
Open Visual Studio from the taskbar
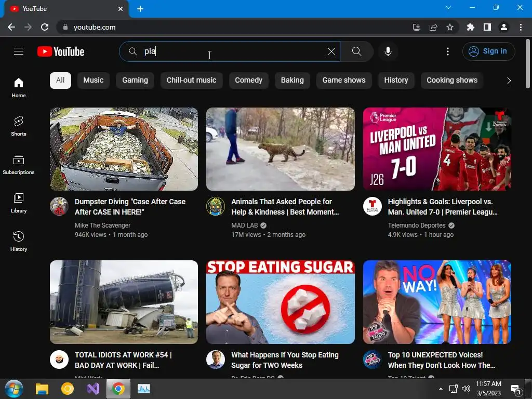click(x=92, y=389)
